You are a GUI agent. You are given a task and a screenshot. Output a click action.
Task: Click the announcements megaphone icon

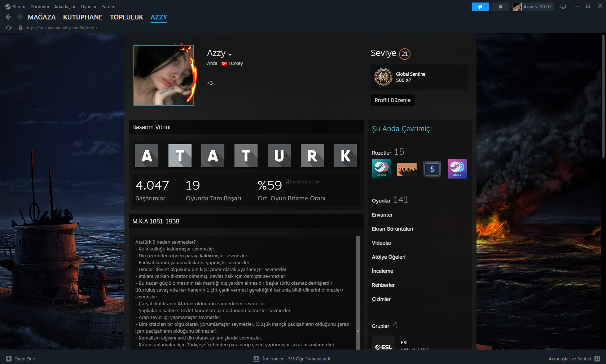[480, 7]
